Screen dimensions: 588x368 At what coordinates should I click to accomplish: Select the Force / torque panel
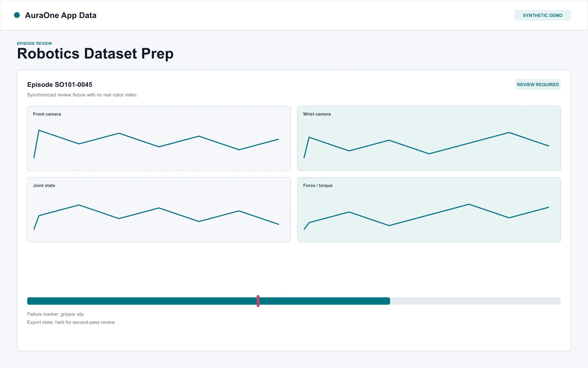click(x=429, y=210)
